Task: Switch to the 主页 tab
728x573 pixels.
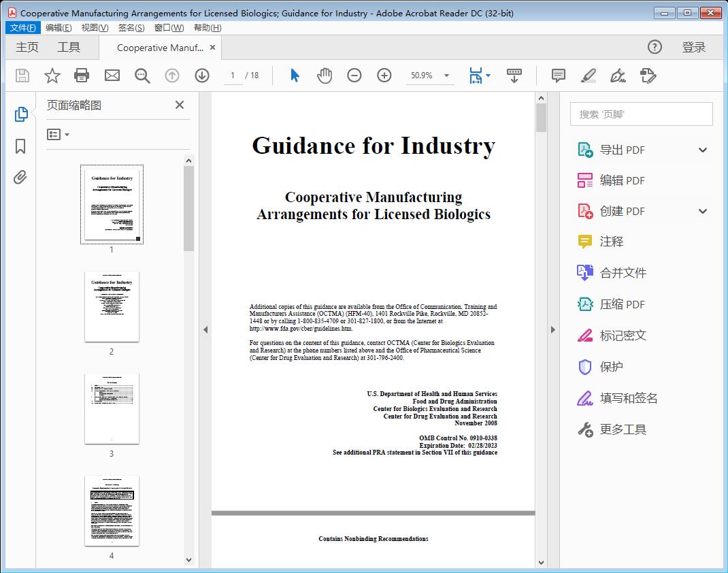Action: 27,47
